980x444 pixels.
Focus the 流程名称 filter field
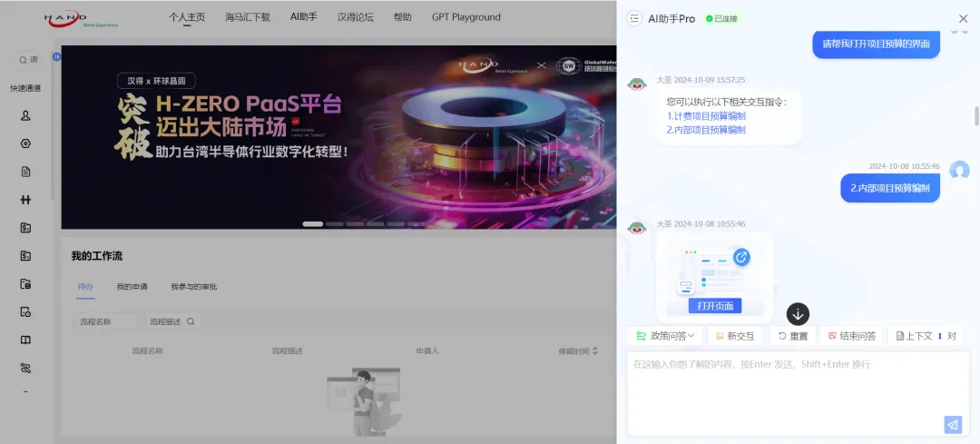click(x=104, y=321)
